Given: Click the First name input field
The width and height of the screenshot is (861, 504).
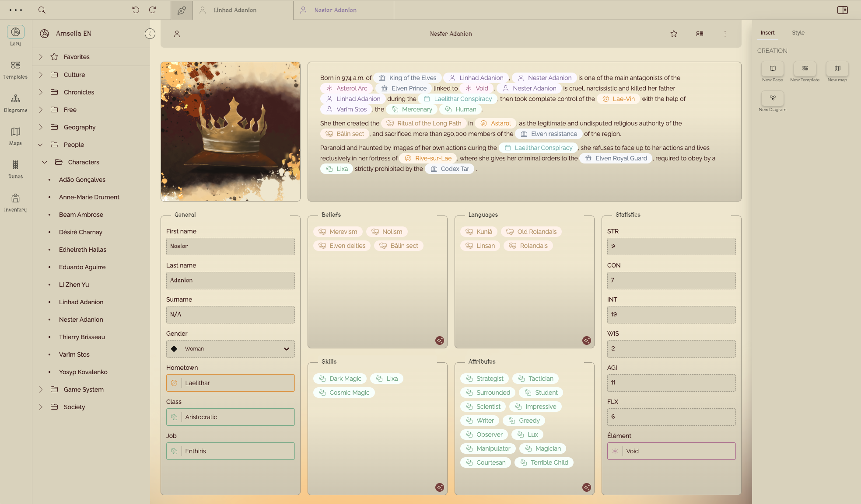Looking at the screenshot, I should 230,247.
